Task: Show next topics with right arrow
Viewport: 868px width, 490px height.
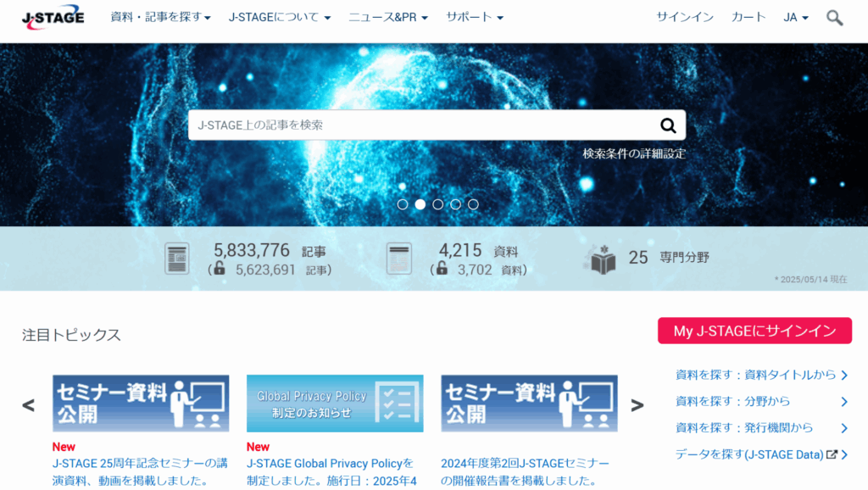Action: 637,405
